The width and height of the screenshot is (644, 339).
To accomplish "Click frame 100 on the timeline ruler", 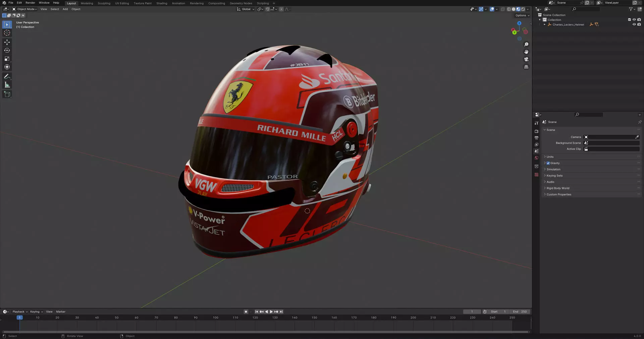I will (x=216, y=318).
